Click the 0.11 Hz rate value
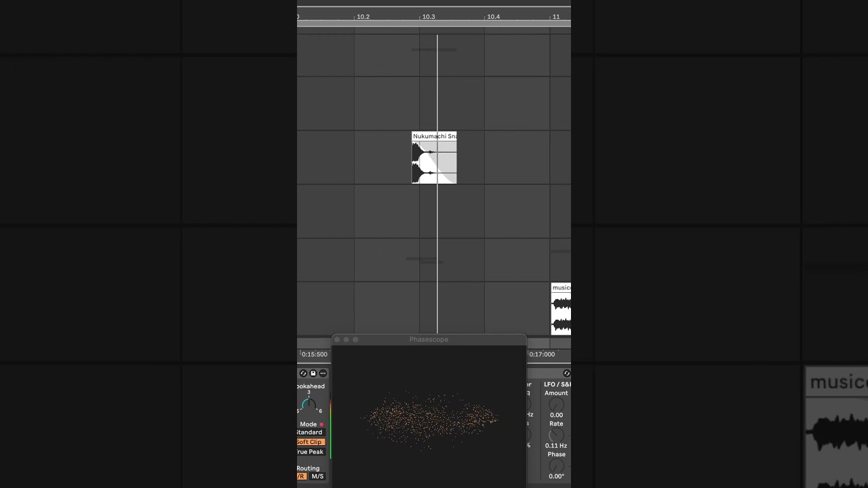Viewport: 868px width, 488px height. pyautogui.click(x=556, y=446)
